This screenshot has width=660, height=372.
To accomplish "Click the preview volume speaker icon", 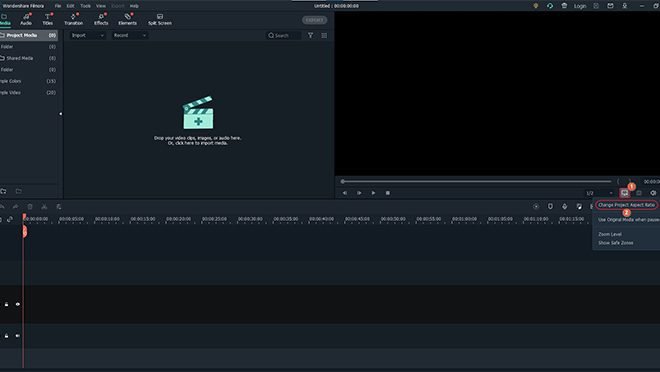I will click(x=653, y=193).
